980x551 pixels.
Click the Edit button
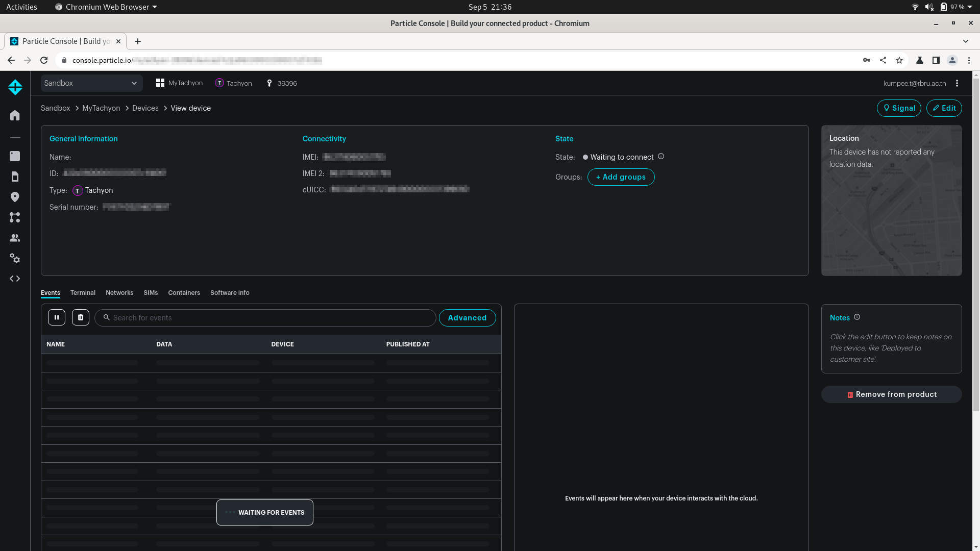click(x=944, y=108)
